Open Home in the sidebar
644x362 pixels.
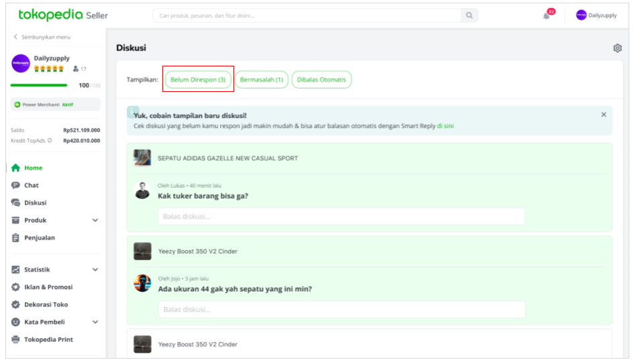(34, 168)
